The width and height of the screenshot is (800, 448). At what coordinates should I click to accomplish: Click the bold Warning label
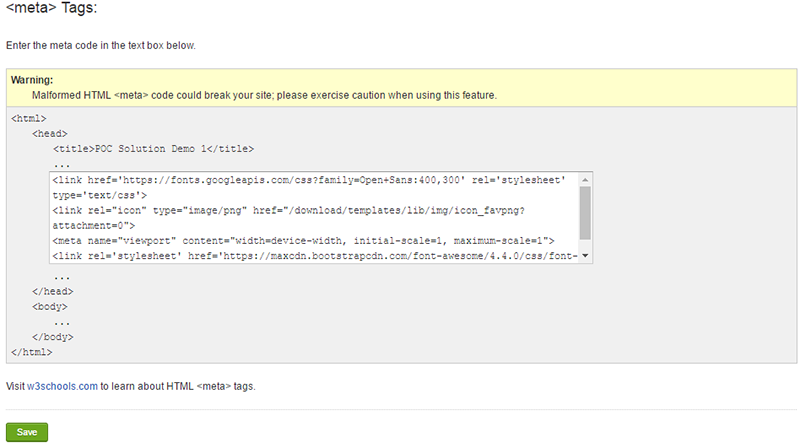pyautogui.click(x=32, y=80)
